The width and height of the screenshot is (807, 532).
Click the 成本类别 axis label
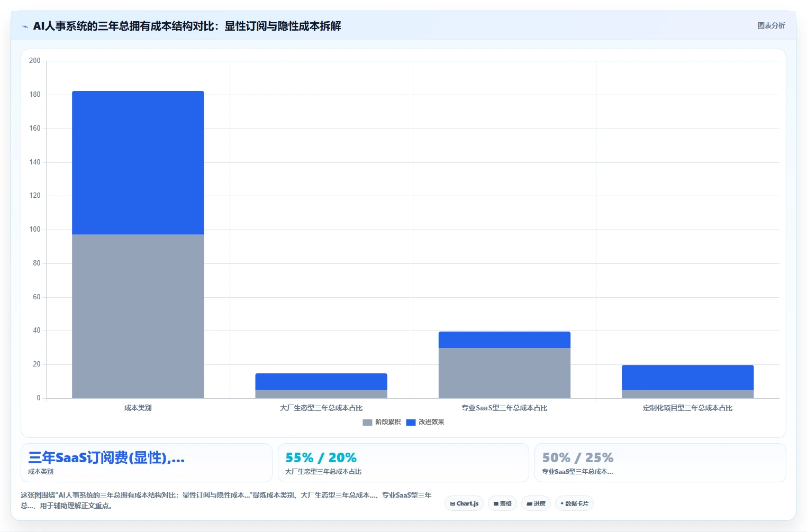coord(138,408)
